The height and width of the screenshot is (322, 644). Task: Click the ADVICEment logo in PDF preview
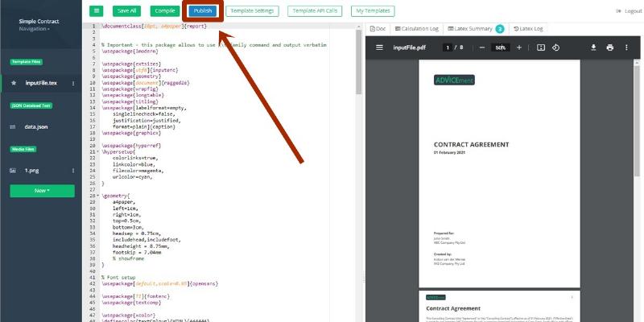454,80
